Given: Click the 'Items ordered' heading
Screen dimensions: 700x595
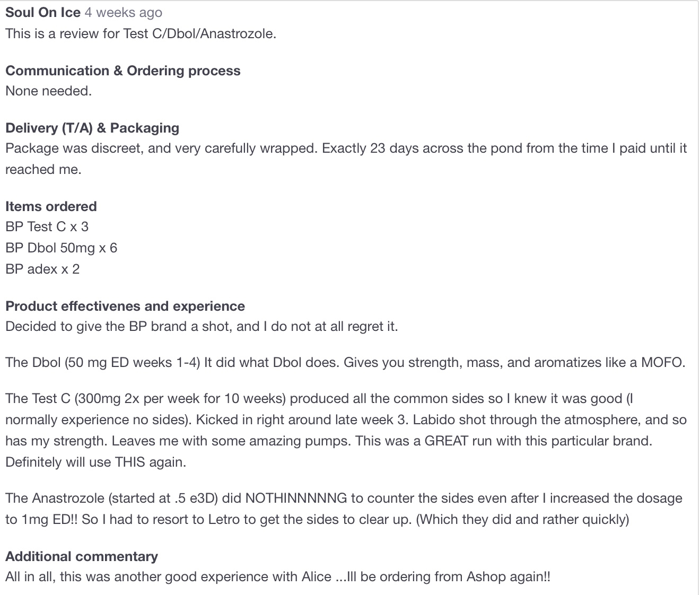Looking at the screenshot, I should tap(51, 206).
